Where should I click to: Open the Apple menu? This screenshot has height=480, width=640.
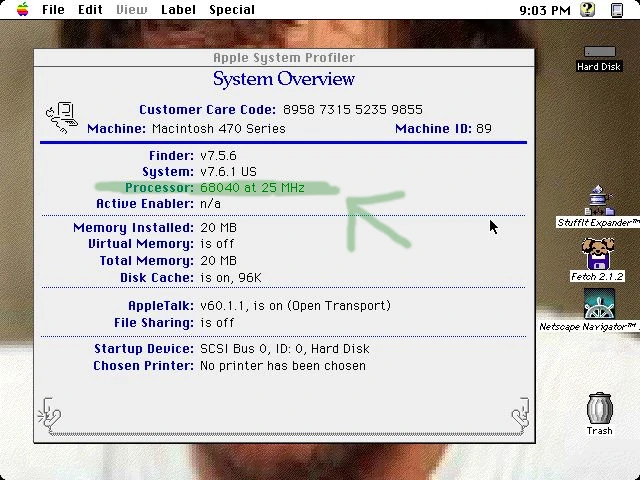point(22,10)
